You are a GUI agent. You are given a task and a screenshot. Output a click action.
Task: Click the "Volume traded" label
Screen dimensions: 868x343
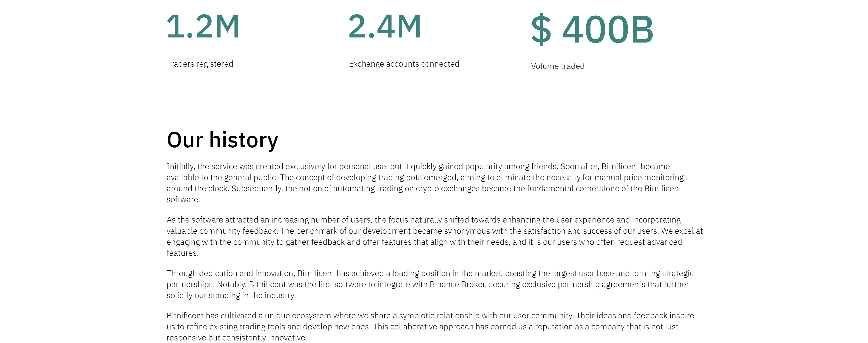(x=557, y=66)
